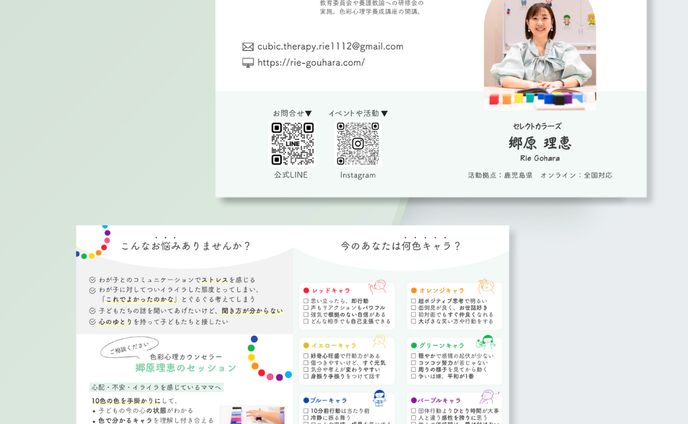688x424 pixels.
Task: Click the '郷原理恵のセッション' green heading
Action: coord(186,368)
